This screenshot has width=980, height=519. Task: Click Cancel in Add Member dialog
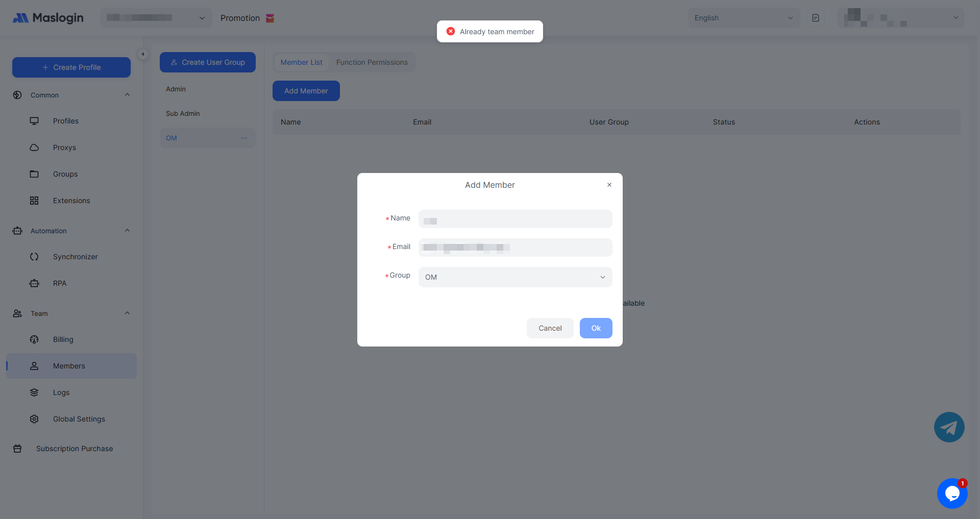coord(550,328)
